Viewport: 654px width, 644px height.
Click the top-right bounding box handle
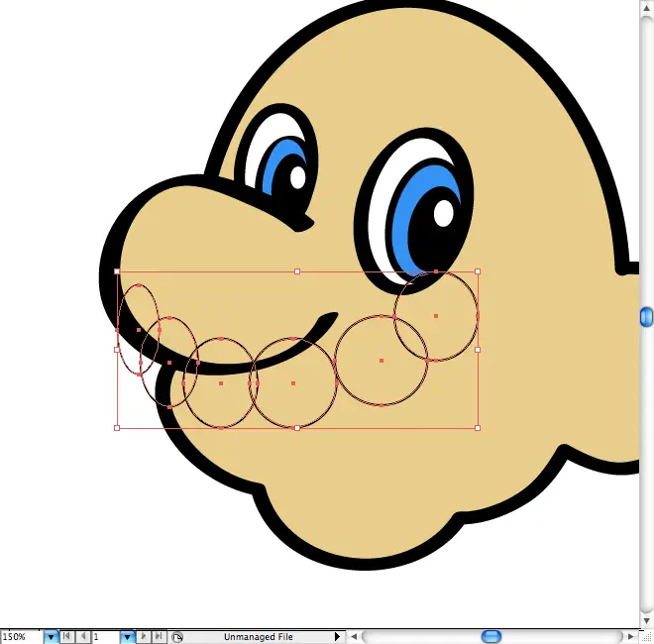[478, 271]
